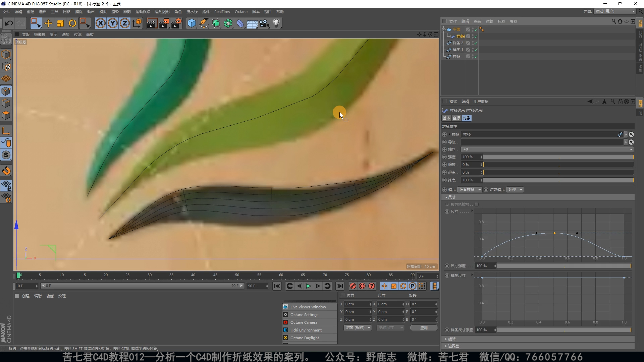
Task: Toggle the X axis lock
Action: (101, 23)
